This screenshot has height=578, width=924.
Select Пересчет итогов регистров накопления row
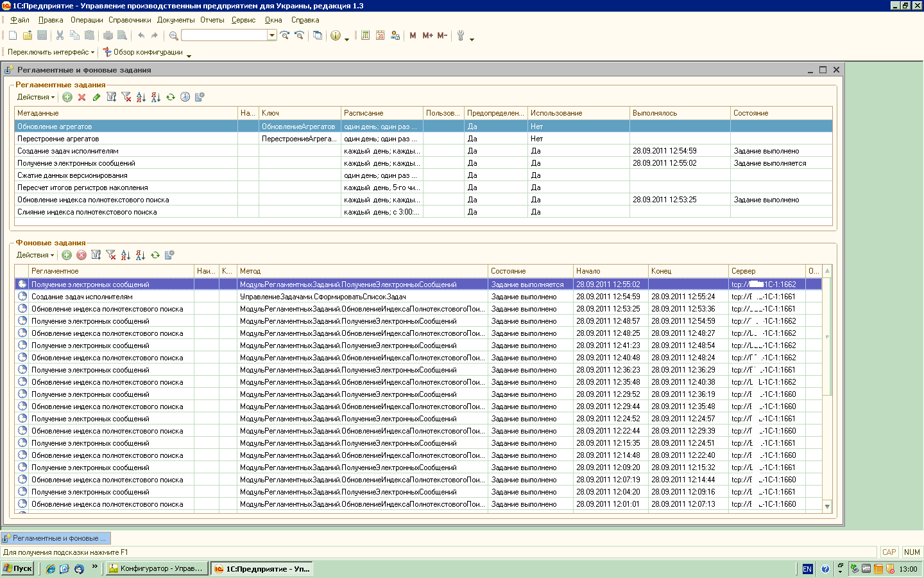click(424, 188)
